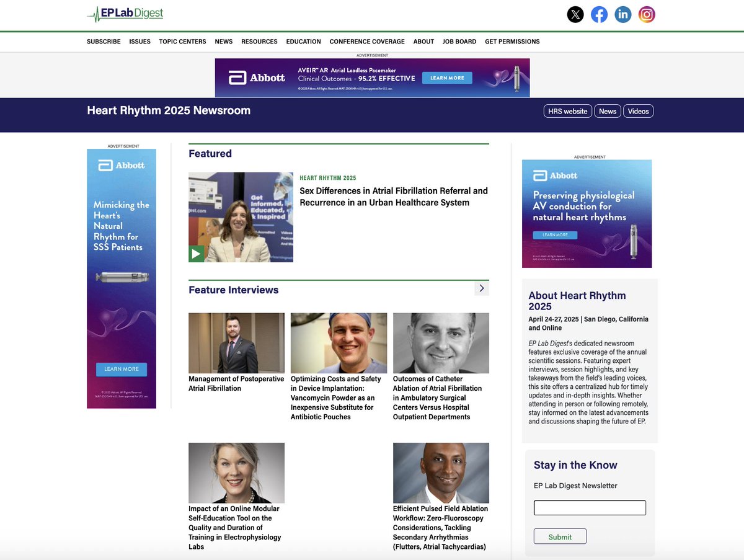Screen dimensions: 744x560
Task: Open the ISSUES menu item
Action: [139, 42]
